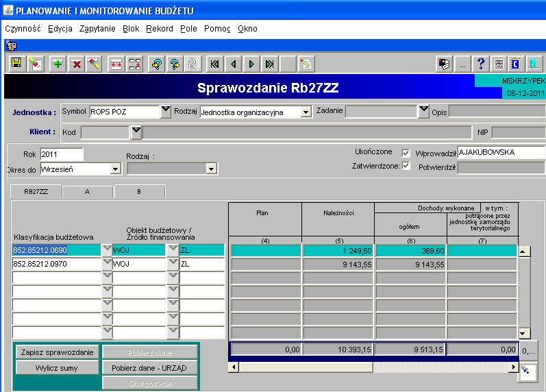
Task: Open the Blok menu
Action: pyautogui.click(x=131, y=29)
